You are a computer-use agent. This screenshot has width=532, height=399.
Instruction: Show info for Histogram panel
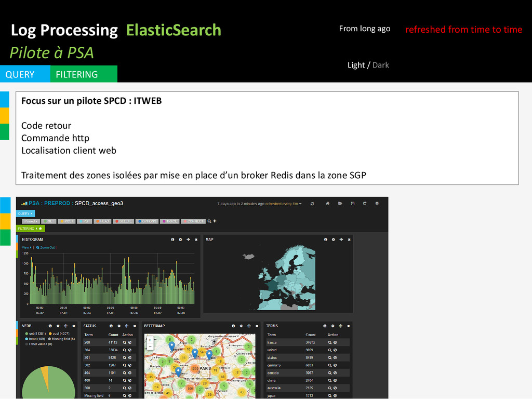(x=172, y=240)
